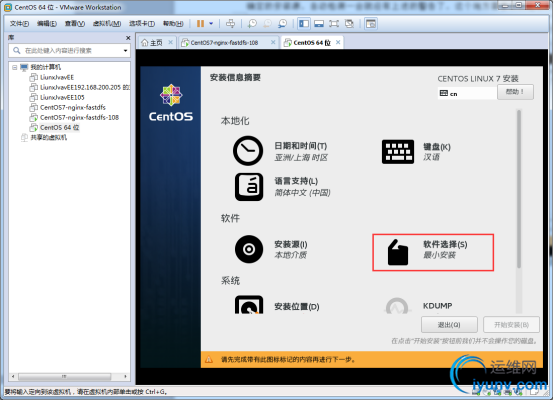Click the library panel horizontal scrollbar
This screenshot has height=401, width=553.
point(65,376)
